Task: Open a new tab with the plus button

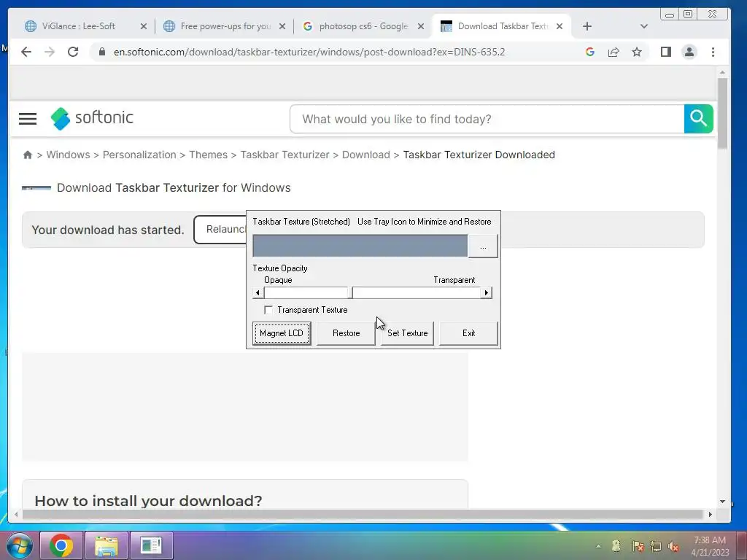Action: point(587,26)
